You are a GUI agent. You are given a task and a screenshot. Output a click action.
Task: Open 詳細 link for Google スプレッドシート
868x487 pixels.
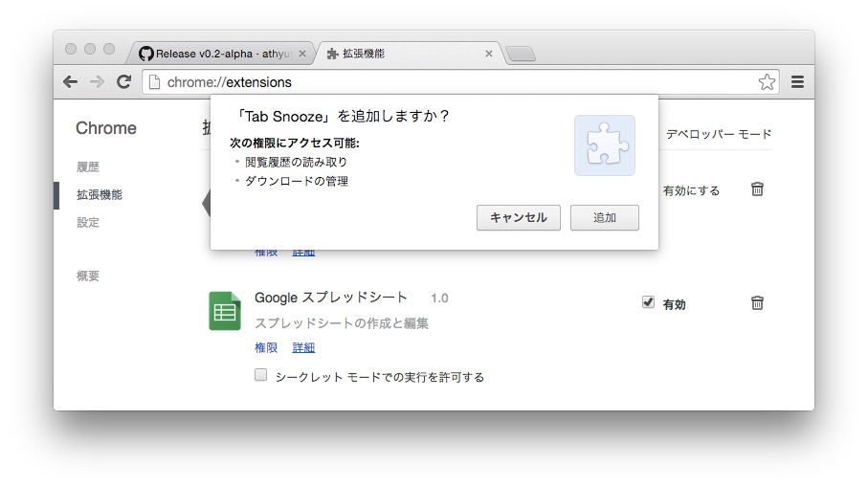tap(303, 347)
